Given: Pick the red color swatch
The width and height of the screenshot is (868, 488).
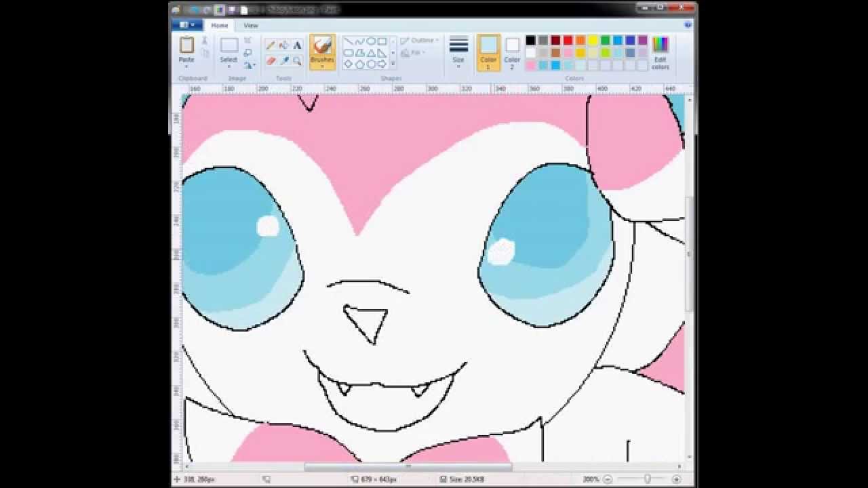Looking at the screenshot, I should click(568, 41).
